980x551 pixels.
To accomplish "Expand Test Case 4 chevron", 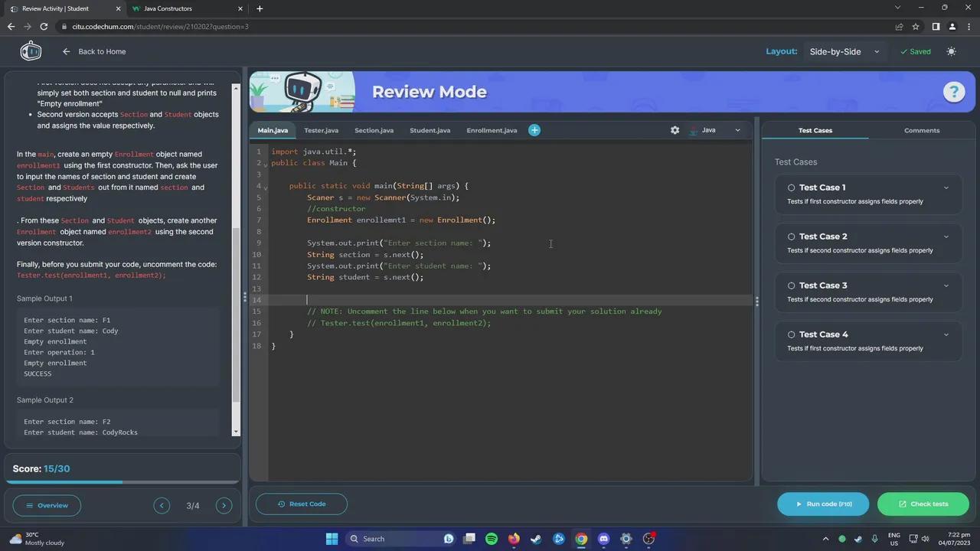I will pyautogui.click(x=946, y=334).
